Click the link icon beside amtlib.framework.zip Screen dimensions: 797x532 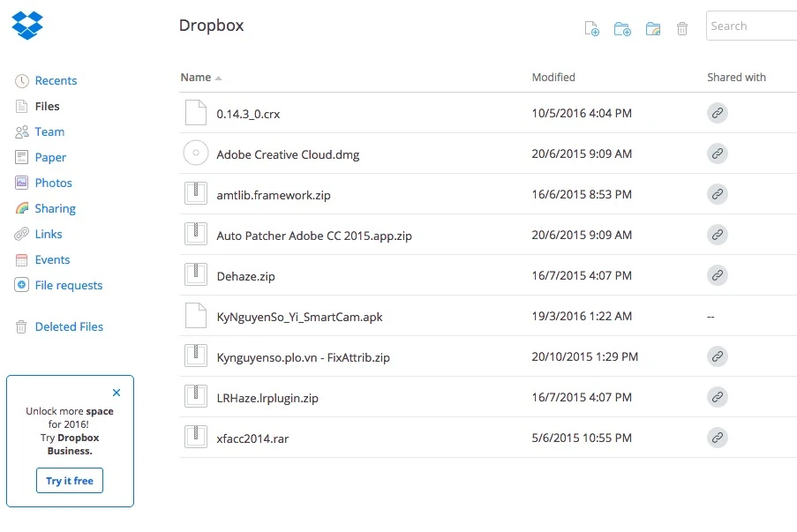coord(718,194)
